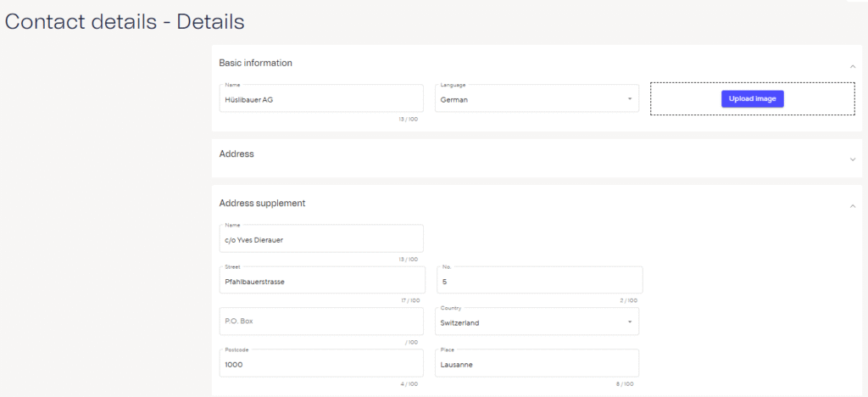Click the No. field containing 5
Screen dimensions: 868x397
(x=539, y=282)
